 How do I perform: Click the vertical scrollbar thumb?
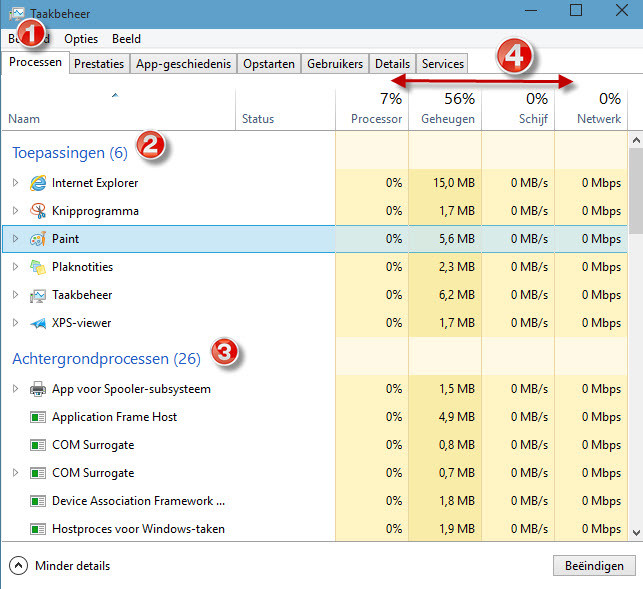point(636,191)
